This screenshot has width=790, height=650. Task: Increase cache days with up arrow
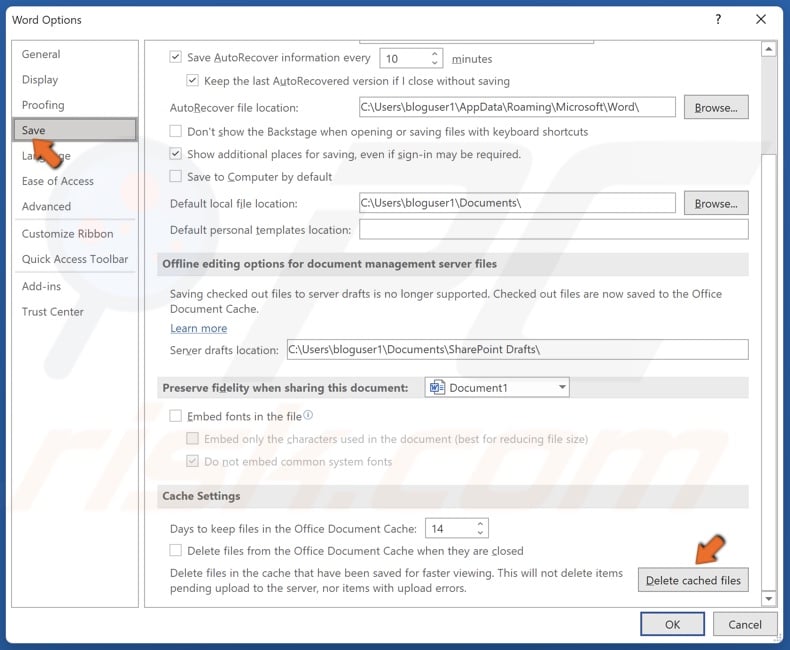480,524
